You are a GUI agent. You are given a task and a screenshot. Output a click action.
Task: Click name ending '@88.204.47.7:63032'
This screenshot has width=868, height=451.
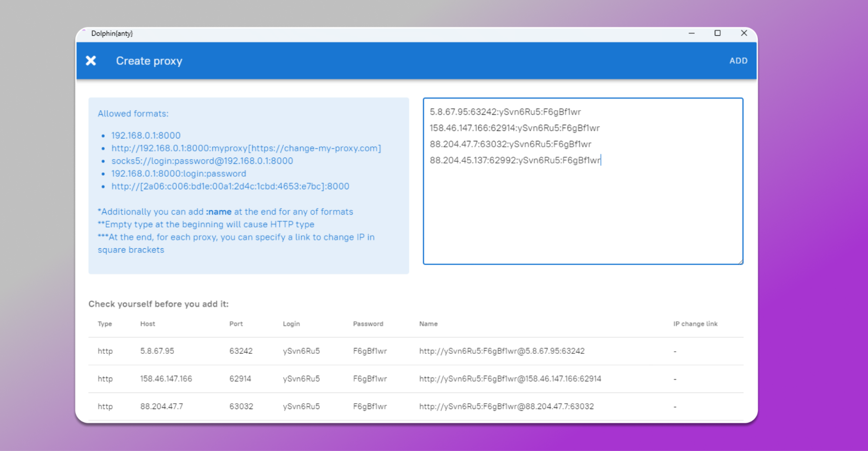click(506, 407)
